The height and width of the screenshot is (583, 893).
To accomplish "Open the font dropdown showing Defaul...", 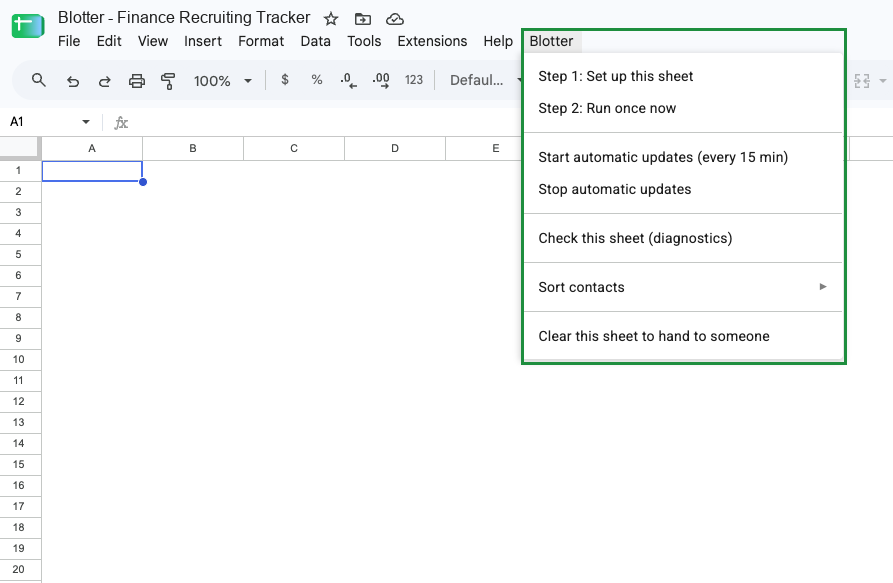I will [485, 80].
